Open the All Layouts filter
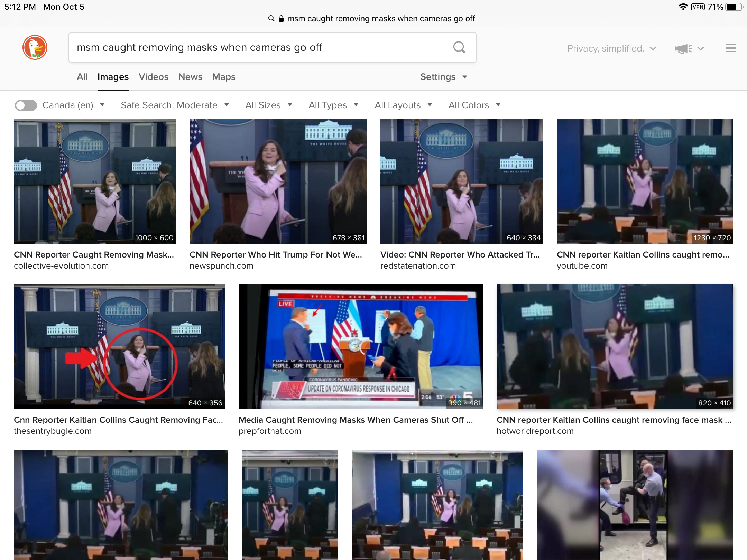 (x=404, y=105)
